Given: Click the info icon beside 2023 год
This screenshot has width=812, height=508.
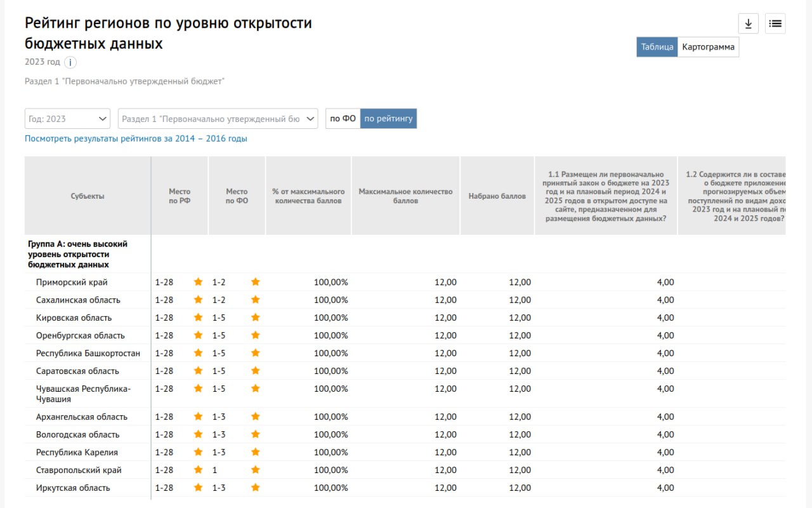Looking at the screenshot, I should click(x=70, y=62).
